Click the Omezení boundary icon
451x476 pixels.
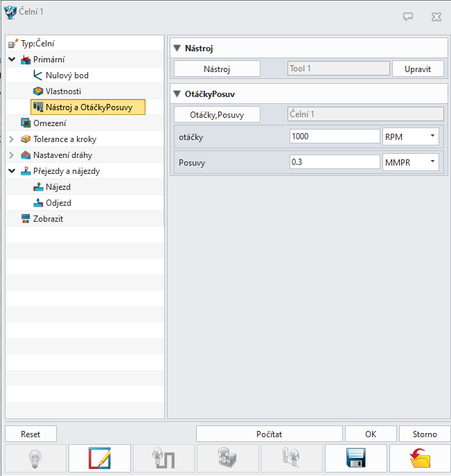26,123
